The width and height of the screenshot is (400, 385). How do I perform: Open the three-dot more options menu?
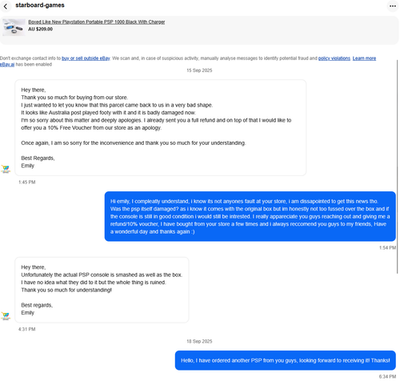click(x=393, y=6)
